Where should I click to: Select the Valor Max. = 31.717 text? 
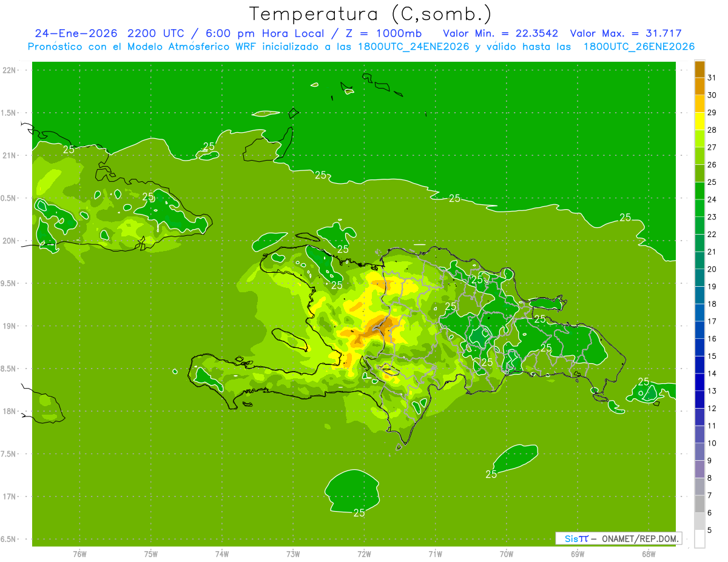tap(625, 33)
